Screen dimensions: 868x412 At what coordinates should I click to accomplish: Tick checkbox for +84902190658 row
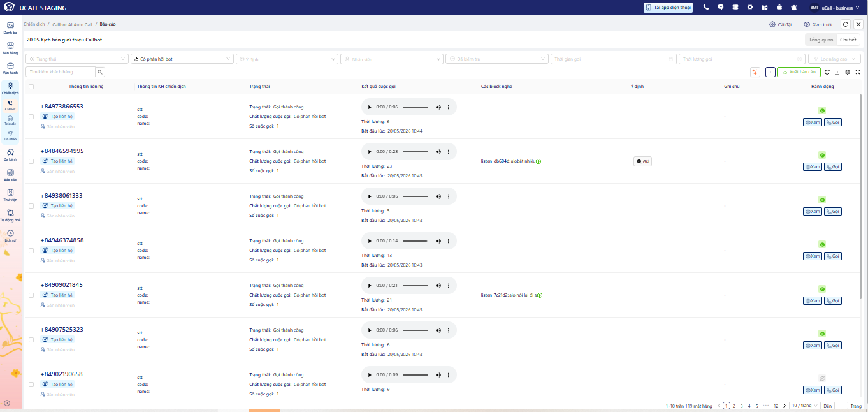coord(31,385)
